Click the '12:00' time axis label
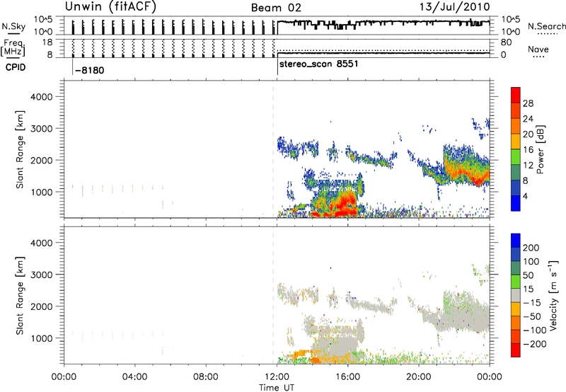 (x=277, y=377)
